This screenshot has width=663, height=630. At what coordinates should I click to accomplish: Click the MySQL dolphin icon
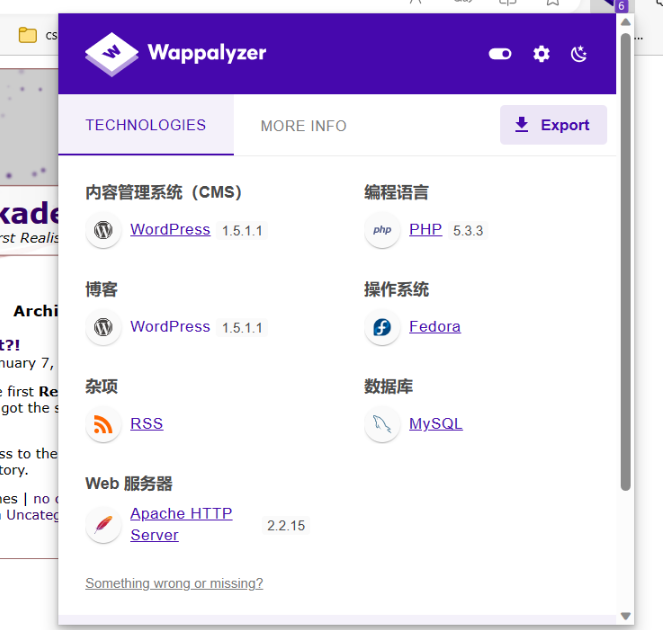point(382,424)
